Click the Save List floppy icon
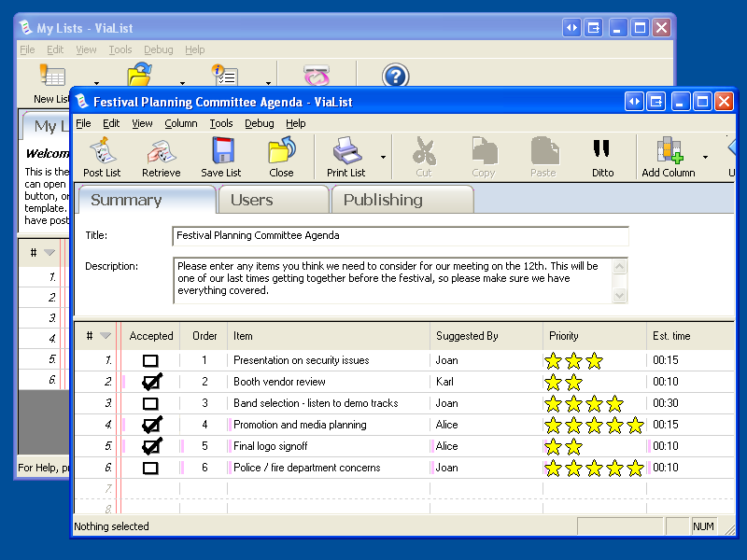This screenshot has width=747, height=560. [x=222, y=150]
